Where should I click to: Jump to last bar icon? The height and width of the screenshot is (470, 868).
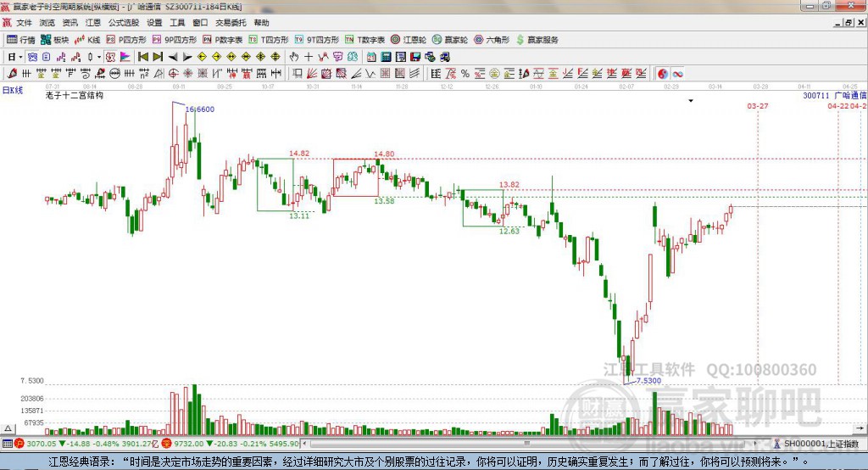pos(158,57)
